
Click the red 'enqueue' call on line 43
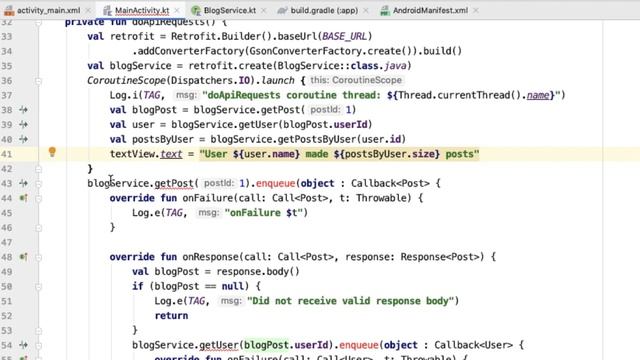tap(276, 183)
